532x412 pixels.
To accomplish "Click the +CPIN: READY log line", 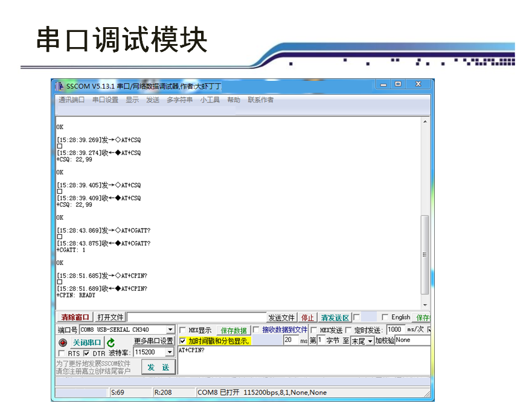I will pyautogui.click(x=76, y=295).
